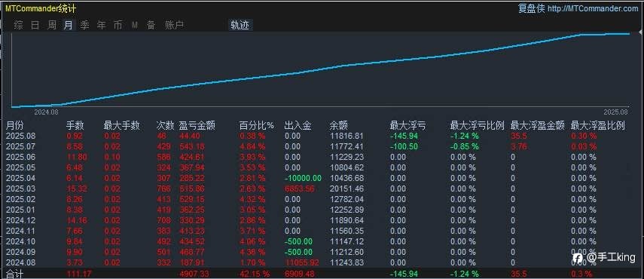This screenshot has height=279, width=644.
Task: Open the 账户 account tab
Action: click(174, 26)
